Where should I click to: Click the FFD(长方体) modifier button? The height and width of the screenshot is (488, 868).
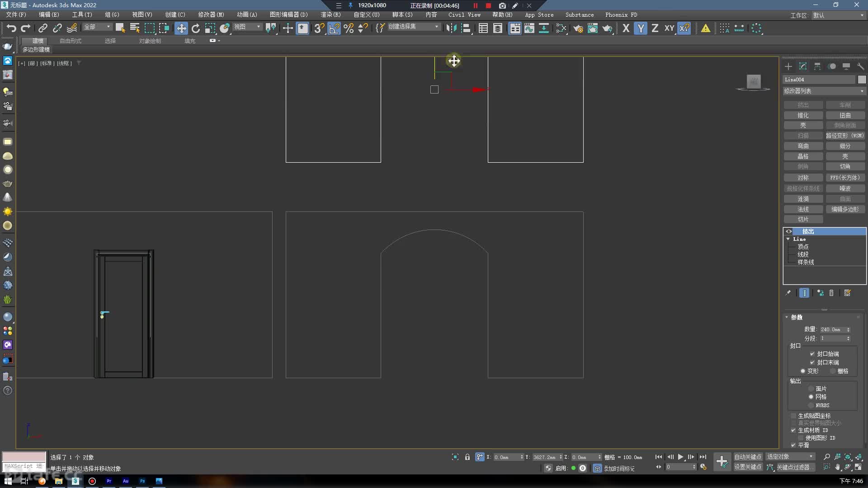tap(845, 178)
